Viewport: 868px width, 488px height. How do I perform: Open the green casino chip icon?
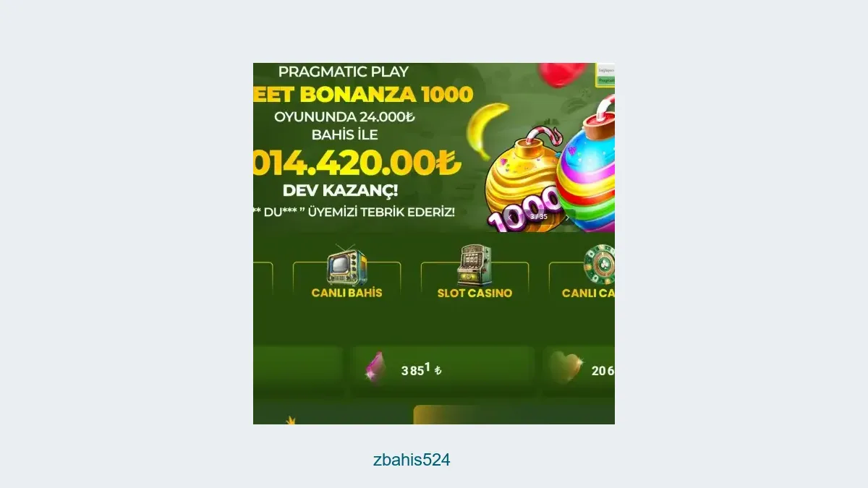[x=600, y=265]
